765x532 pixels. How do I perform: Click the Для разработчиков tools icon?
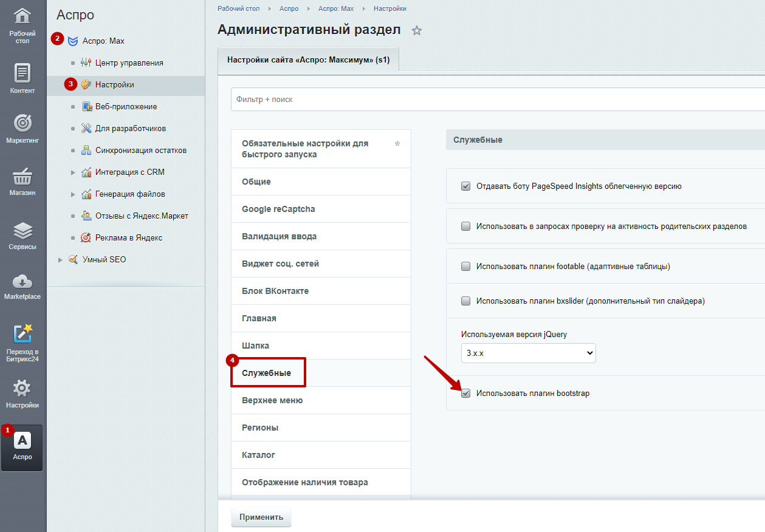tap(86, 129)
